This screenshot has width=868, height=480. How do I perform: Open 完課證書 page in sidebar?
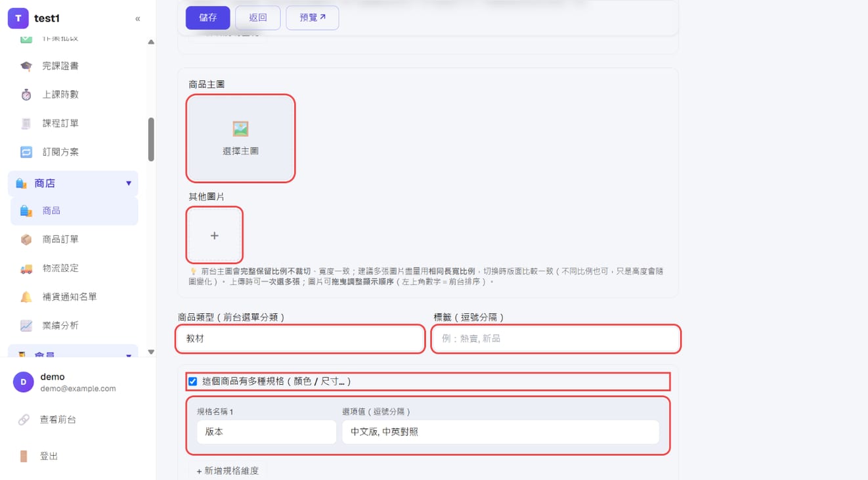[73, 66]
